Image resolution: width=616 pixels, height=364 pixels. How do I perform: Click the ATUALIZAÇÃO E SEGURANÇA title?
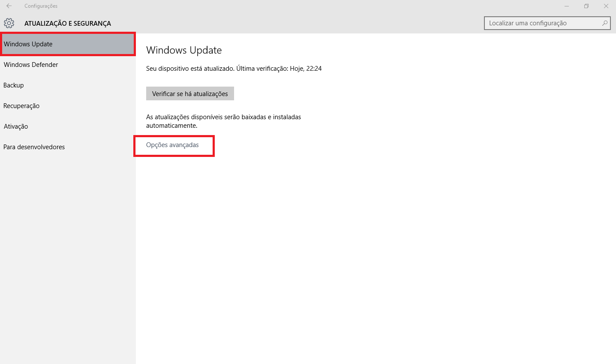click(x=68, y=24)
